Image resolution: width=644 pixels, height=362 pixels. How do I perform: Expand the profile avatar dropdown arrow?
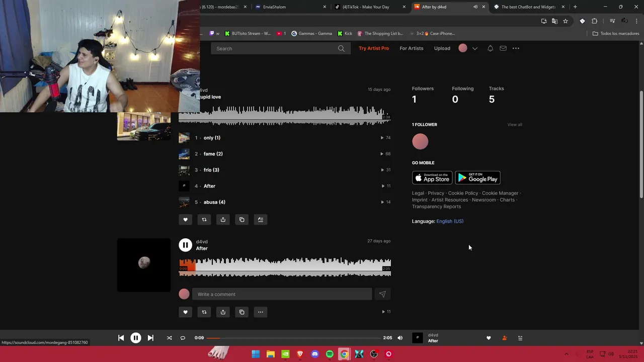[474, 48]
